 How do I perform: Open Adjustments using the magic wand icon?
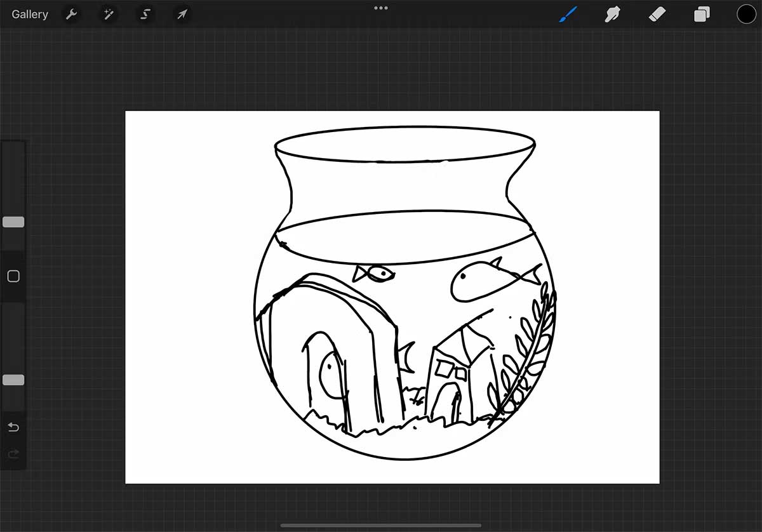point(108,14)
